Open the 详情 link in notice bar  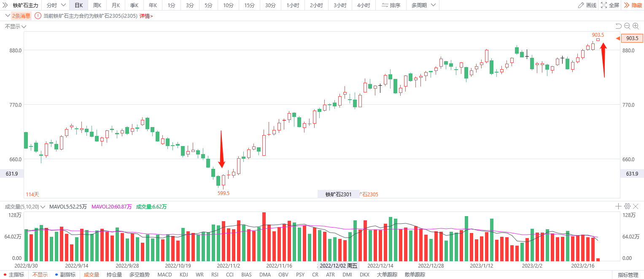pyautogui.click(x=146, y=16)
